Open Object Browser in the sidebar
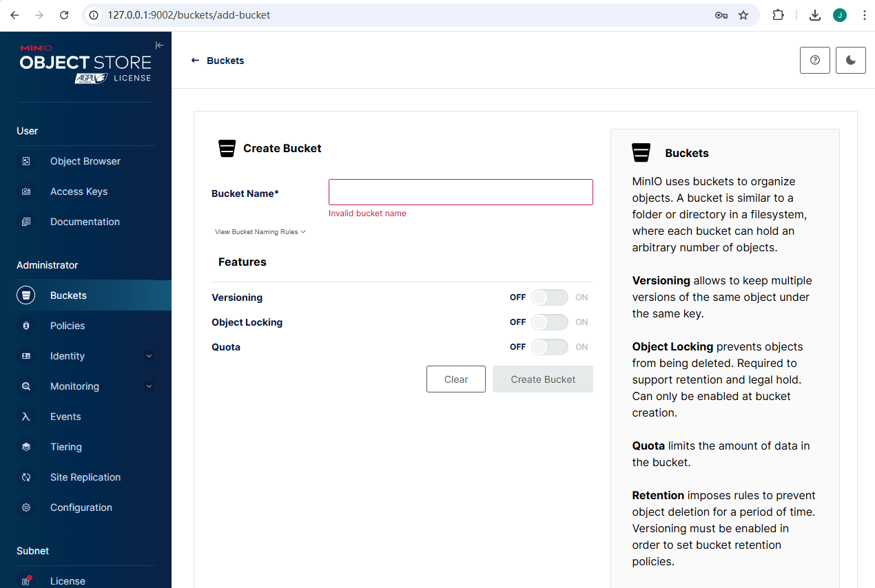 point(85,161)
